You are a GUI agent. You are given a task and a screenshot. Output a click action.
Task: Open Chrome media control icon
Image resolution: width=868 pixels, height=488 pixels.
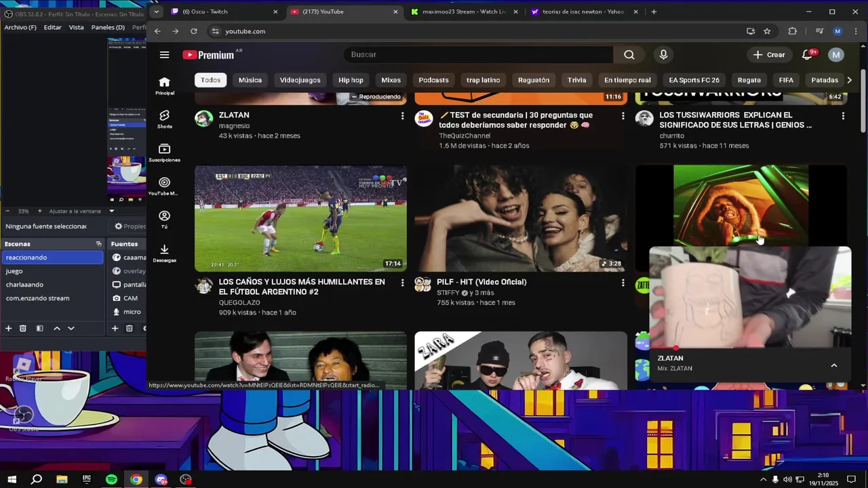[x=819, y=31]
